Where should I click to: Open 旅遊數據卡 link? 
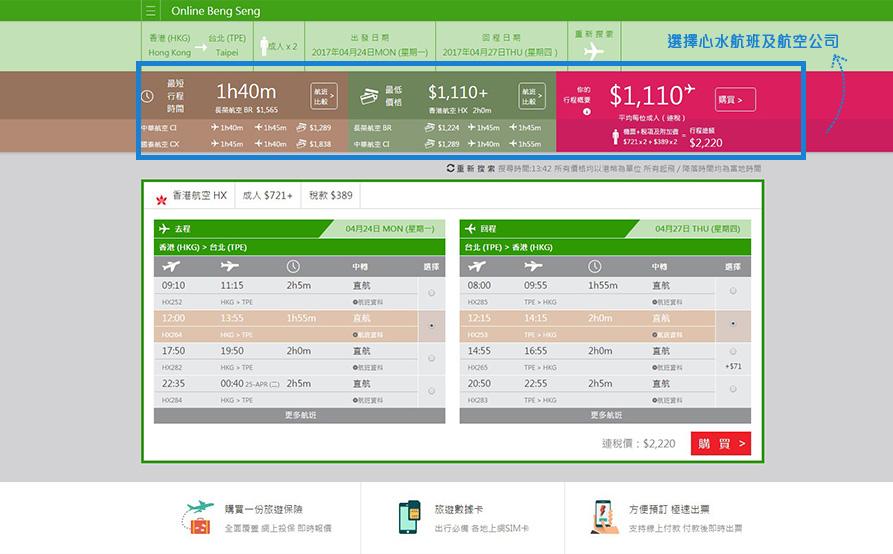click(458, 509)
